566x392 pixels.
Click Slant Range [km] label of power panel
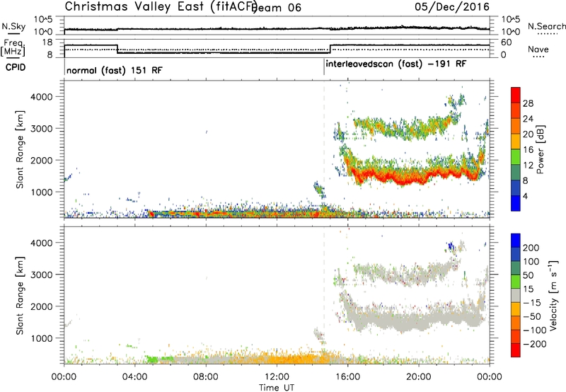click(20, 149)
